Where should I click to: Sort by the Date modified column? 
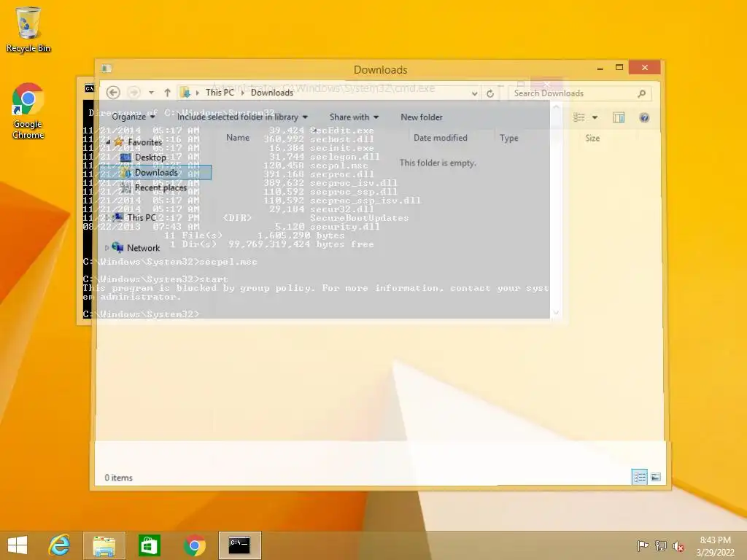[x=440, y=138]
